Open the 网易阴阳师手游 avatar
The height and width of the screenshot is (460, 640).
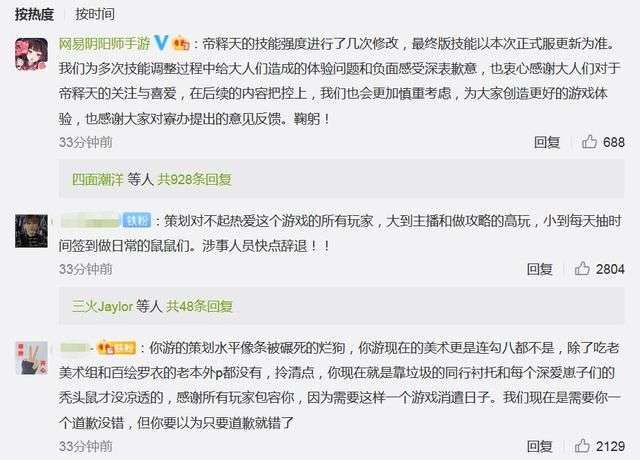tap(31, 54)
